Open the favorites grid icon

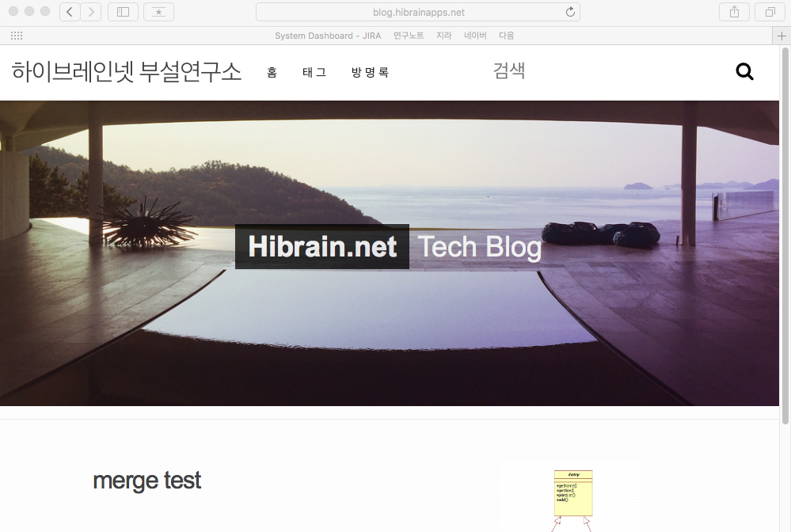point(17,36)
